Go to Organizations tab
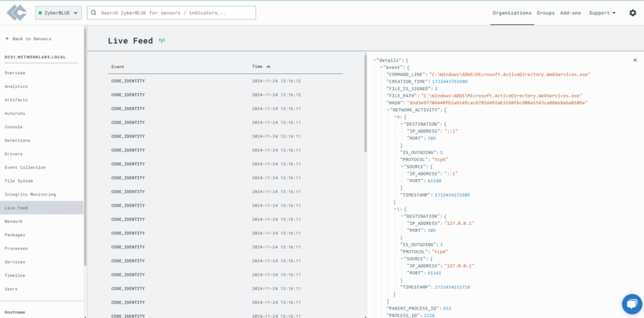 pos(512,13)
